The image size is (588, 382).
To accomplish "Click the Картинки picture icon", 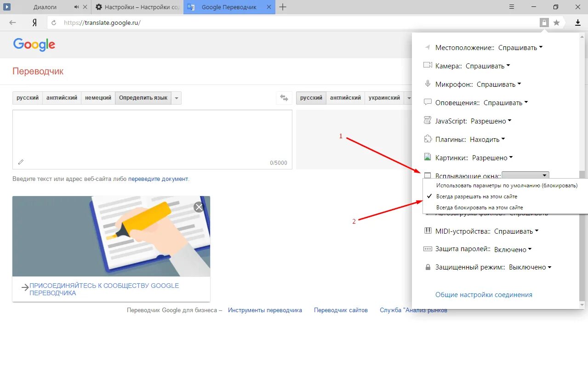I will [x=428, y=157].
